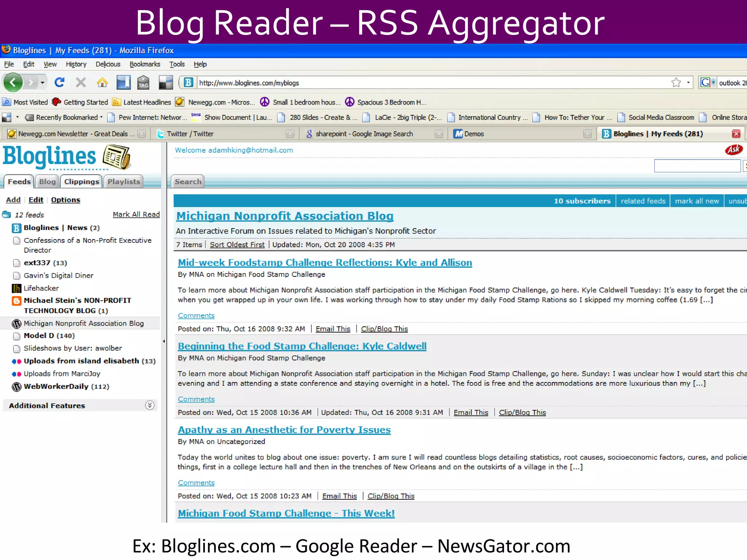Image resolution: width=747 pixels, height=560 pixels.
Task: Close the Bloglines My Feeds tab
Action: coord(736,134)
